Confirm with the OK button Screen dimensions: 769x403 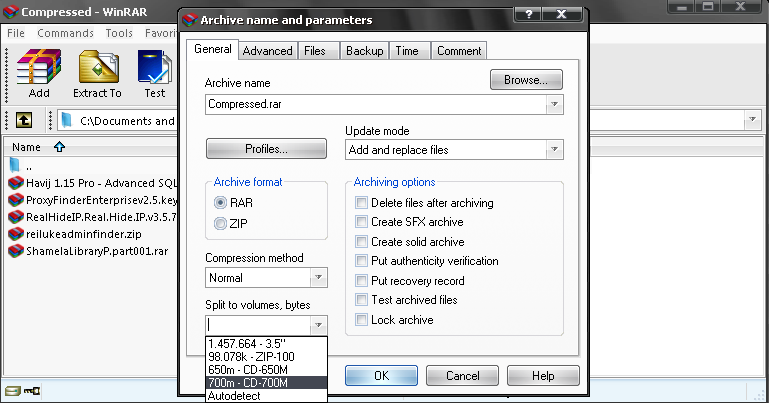tap(381, 376)
